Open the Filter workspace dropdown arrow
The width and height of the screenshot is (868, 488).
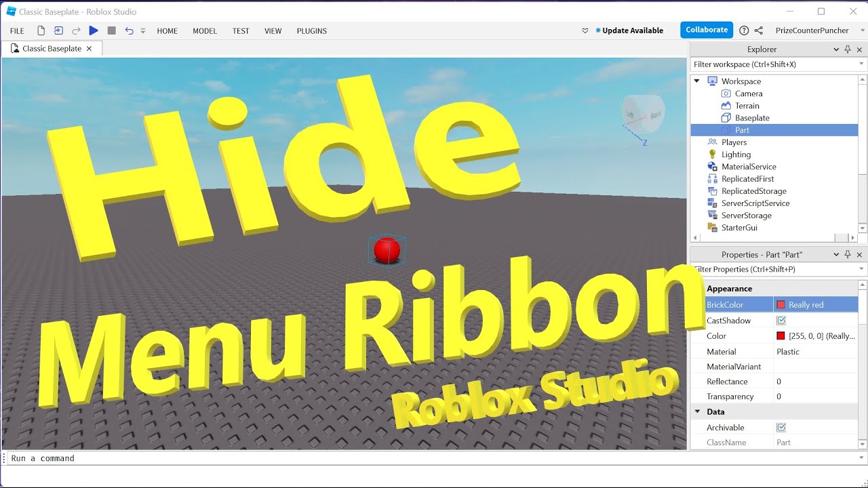pyautogui.click(x=862, y=64)
